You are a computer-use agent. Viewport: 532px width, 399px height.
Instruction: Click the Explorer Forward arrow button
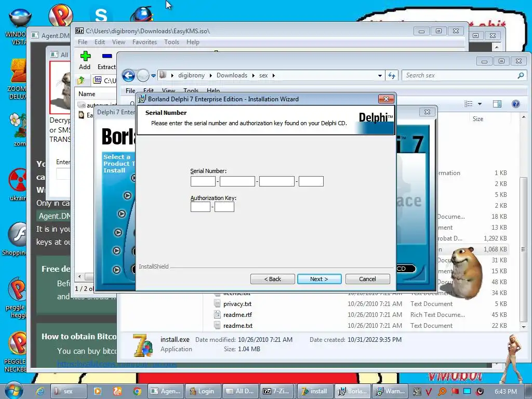143,75
